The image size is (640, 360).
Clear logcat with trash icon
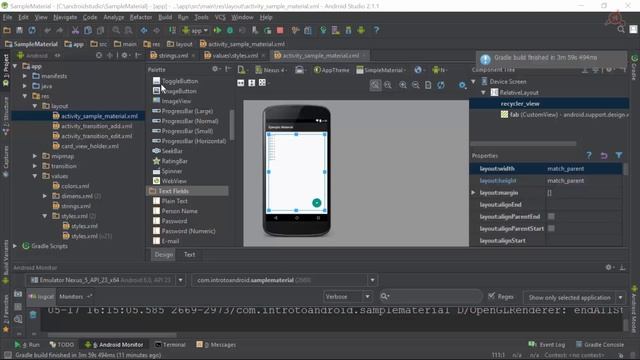[33, 314]
